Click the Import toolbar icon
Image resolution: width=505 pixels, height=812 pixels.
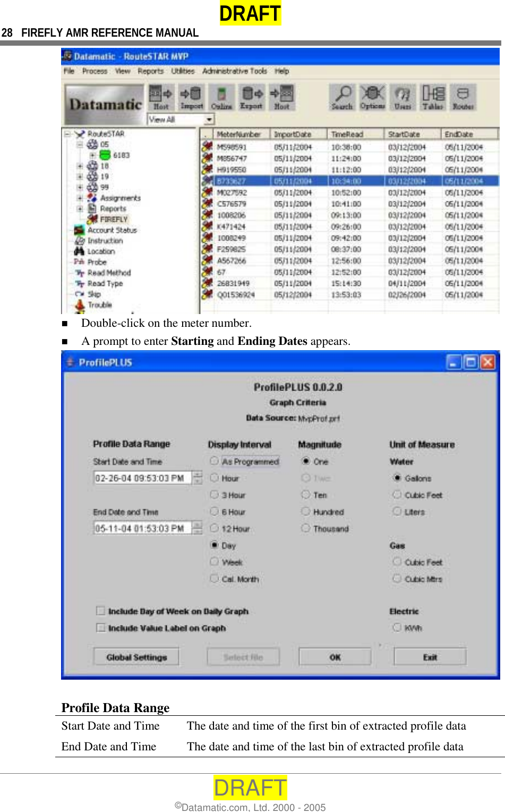click(x=191, y=97)
